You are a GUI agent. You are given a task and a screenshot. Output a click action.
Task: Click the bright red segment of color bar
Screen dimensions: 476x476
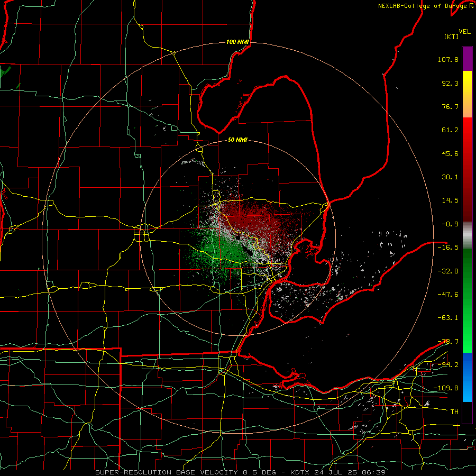pyautogui.click(x=467, y=135)
